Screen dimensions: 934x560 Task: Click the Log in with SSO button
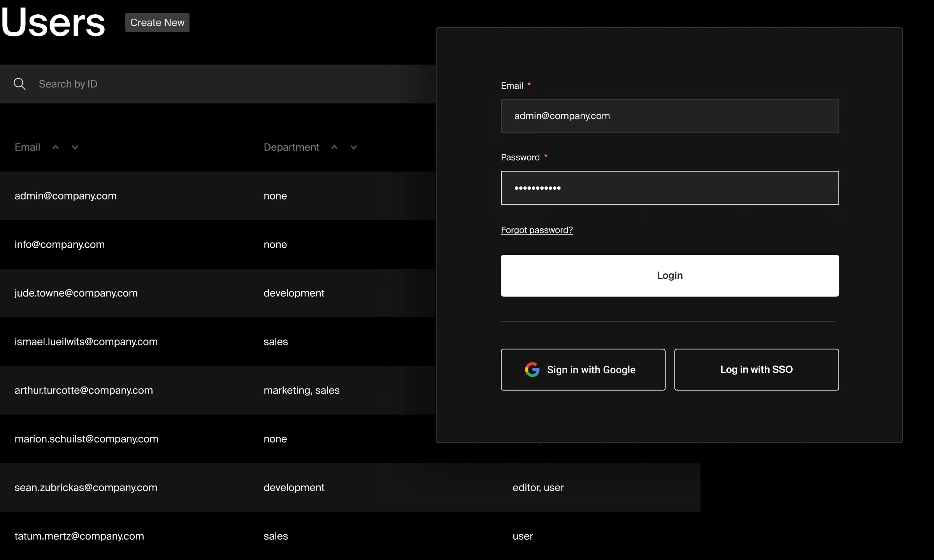[x=756, y=369]
